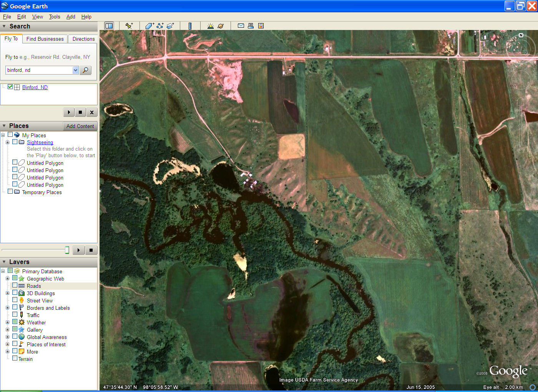This screenshot has width=538, height=392.
Task: Open the Binford, ND result link
Action: tap(35, 87)
